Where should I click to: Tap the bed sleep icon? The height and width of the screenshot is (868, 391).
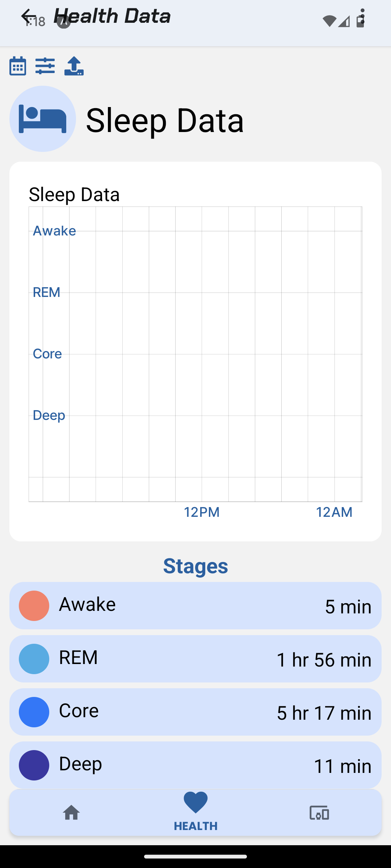[43, 119]
